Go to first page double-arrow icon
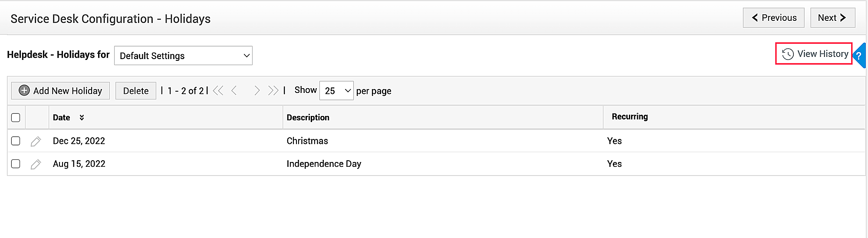Viewport: 868px width, 238px height. pos(218,90)
